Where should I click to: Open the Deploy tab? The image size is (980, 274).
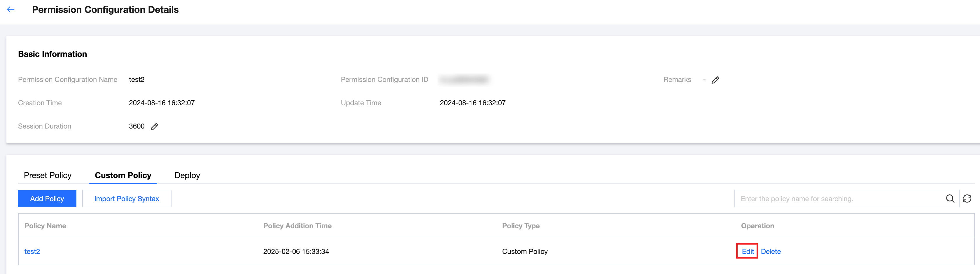187,175
